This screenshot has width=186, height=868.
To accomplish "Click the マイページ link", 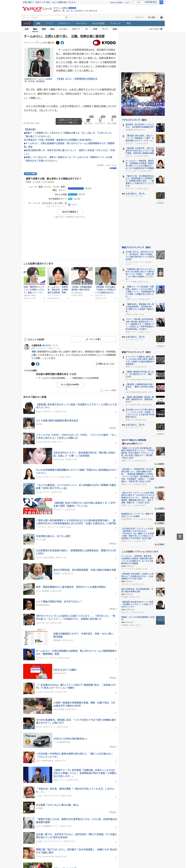I will point(139,18).
